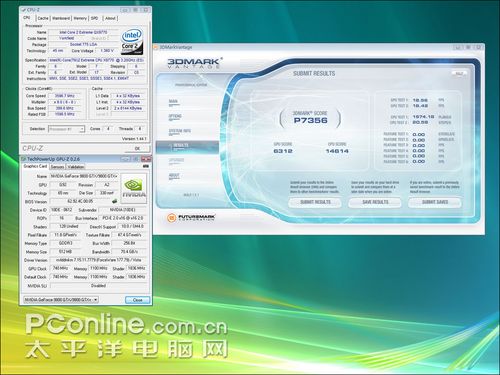This screenshot has width=500, height=375.
Task: Click the 3DMark Vantage logo
Action: point(195,62)
